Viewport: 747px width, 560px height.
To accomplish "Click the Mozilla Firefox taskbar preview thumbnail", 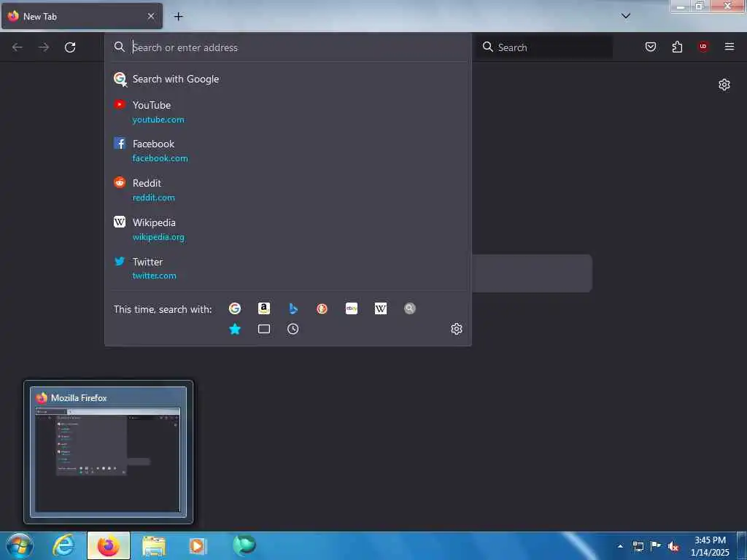I will tap(109, 452).
